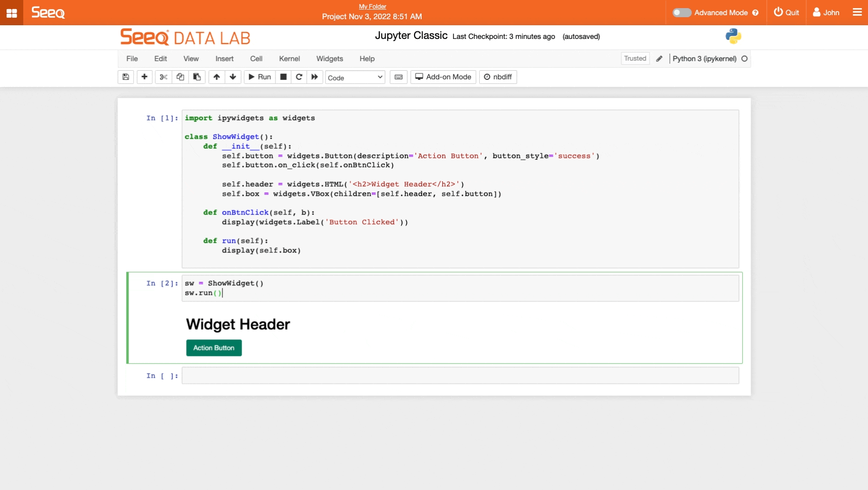Restart kernel and rerun all with fast-forward icon
The image size is (868, 490).
point(314,77)
